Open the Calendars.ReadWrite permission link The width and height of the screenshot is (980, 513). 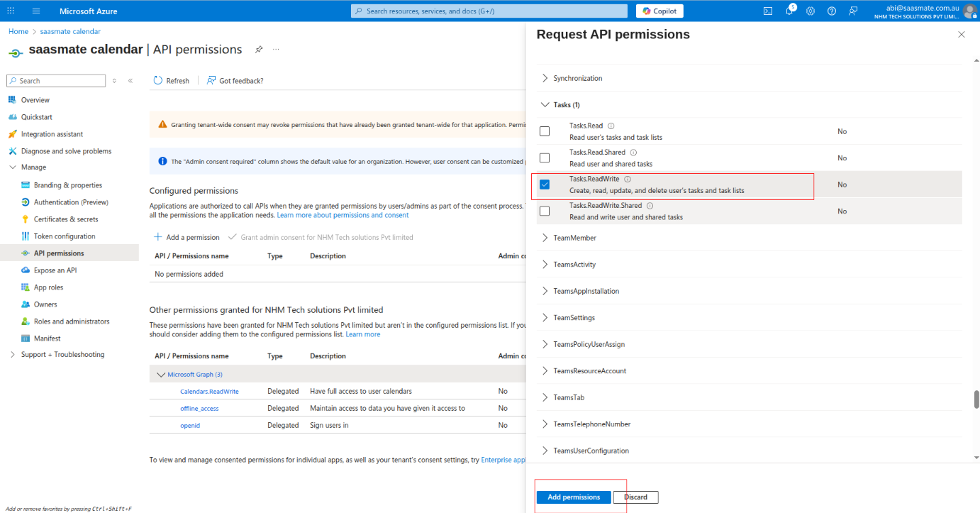[x=209, y=392]
